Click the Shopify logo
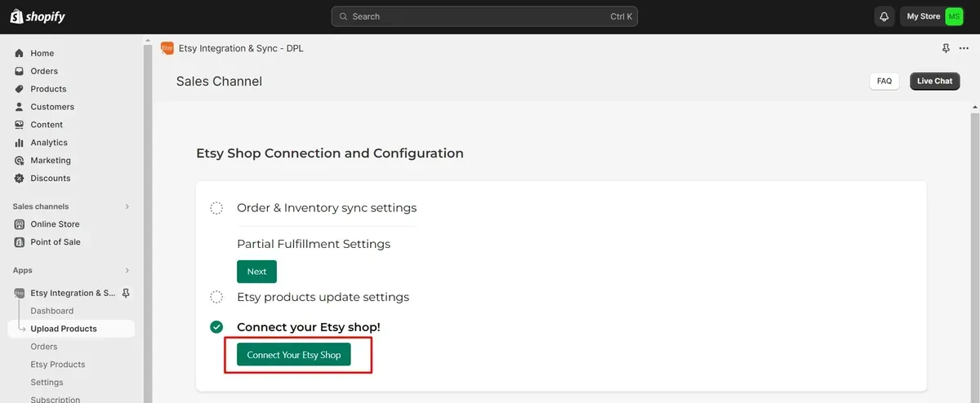Viewport: 980px width, 403px height. 38,16
